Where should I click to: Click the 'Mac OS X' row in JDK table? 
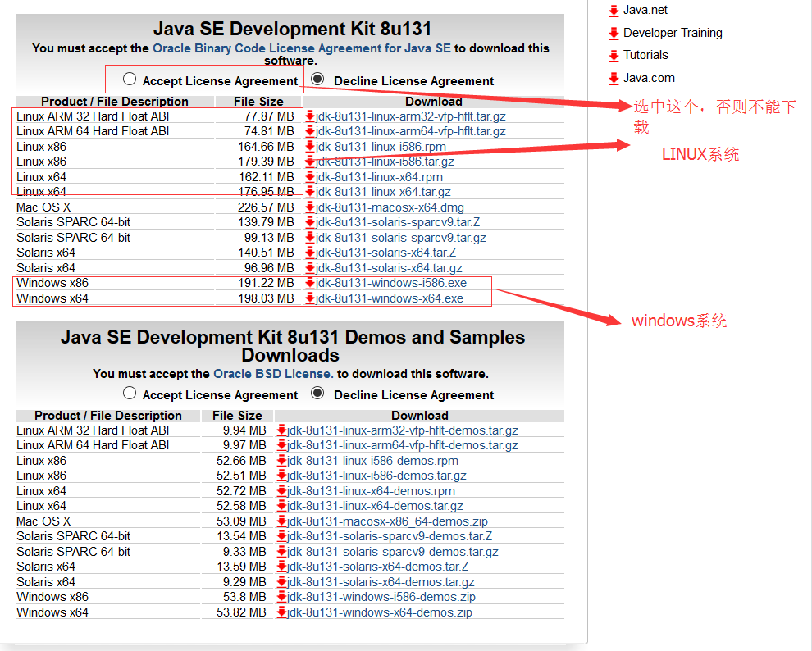click(x=290, y=207)
